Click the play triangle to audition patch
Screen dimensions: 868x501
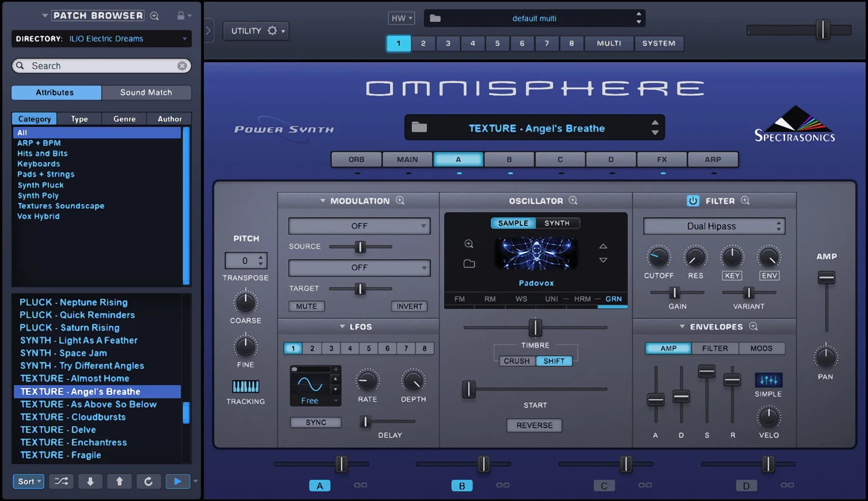click(x=177, y=481)
